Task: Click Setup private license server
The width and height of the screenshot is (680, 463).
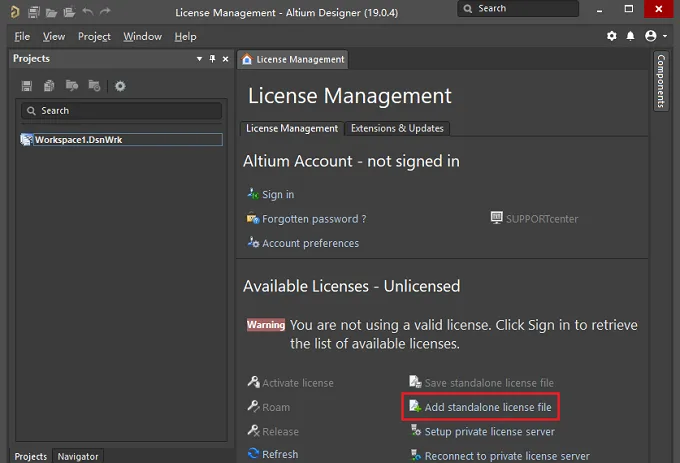Action: [x=490, y=431]
